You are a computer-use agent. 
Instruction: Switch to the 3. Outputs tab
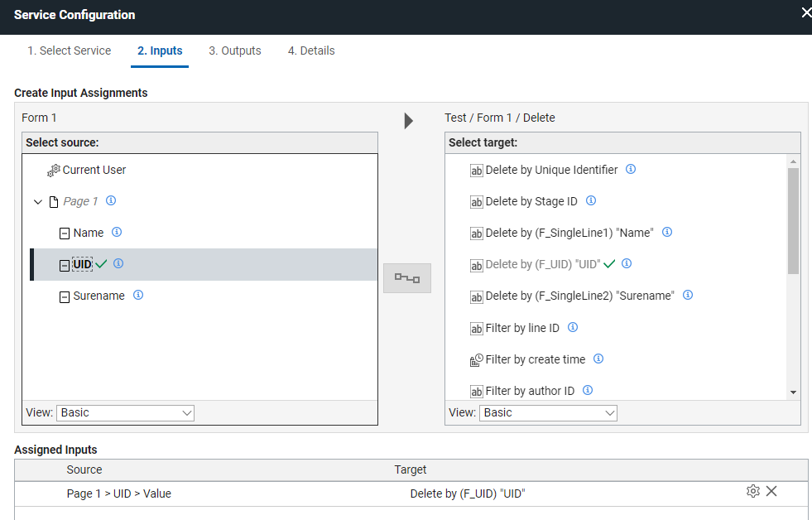(235, 51)
